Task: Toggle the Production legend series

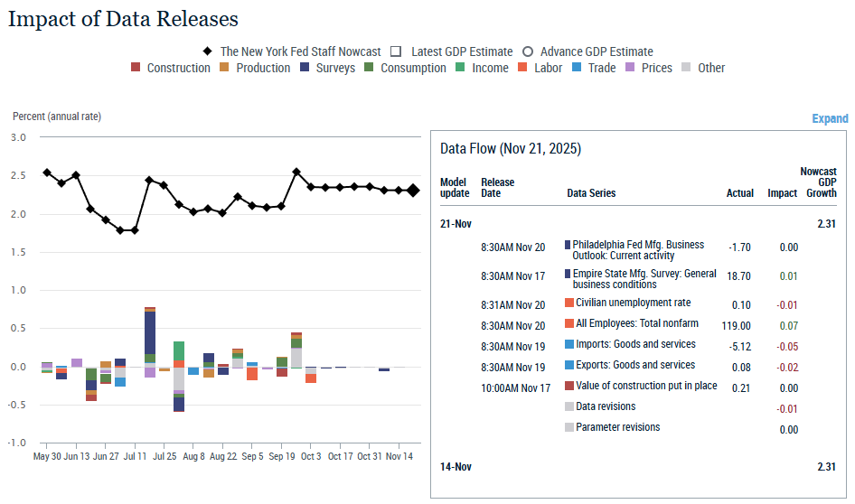Action: (255, 68)
